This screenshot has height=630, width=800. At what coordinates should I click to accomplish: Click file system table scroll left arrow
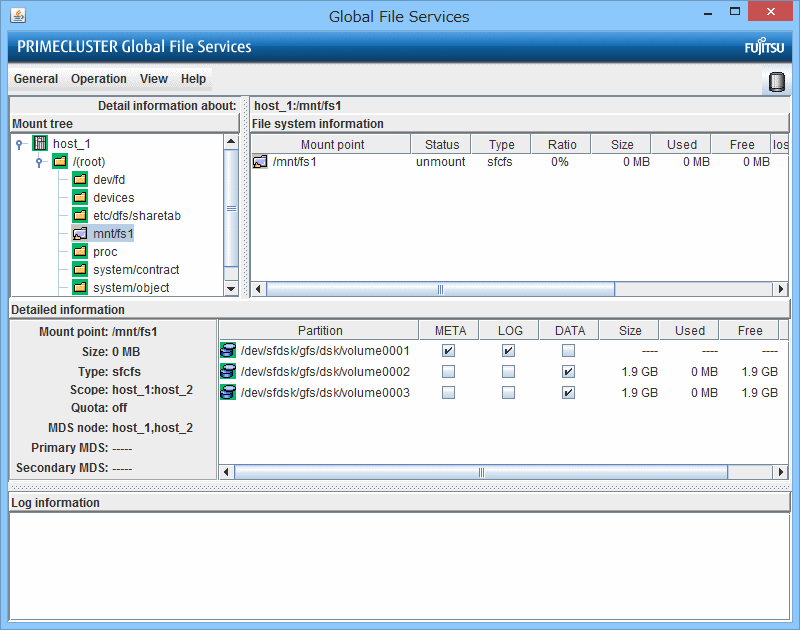click(258, 289)
